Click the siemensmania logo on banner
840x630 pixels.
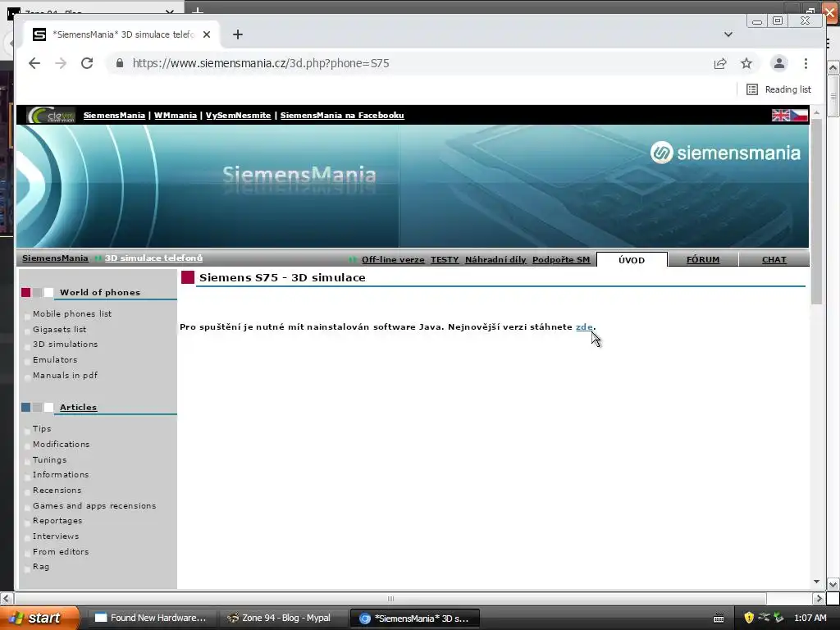pos(725,153)
